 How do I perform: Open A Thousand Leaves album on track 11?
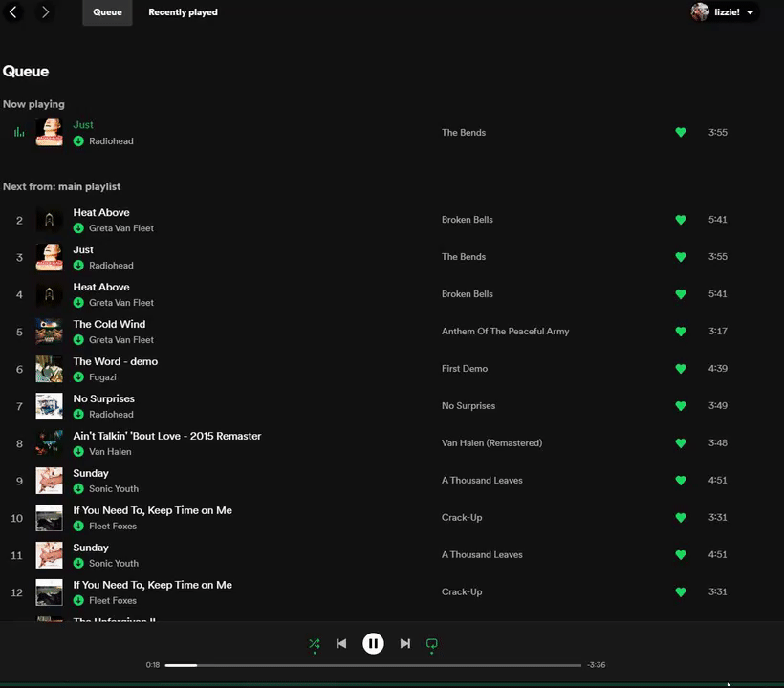click(482, 554)
